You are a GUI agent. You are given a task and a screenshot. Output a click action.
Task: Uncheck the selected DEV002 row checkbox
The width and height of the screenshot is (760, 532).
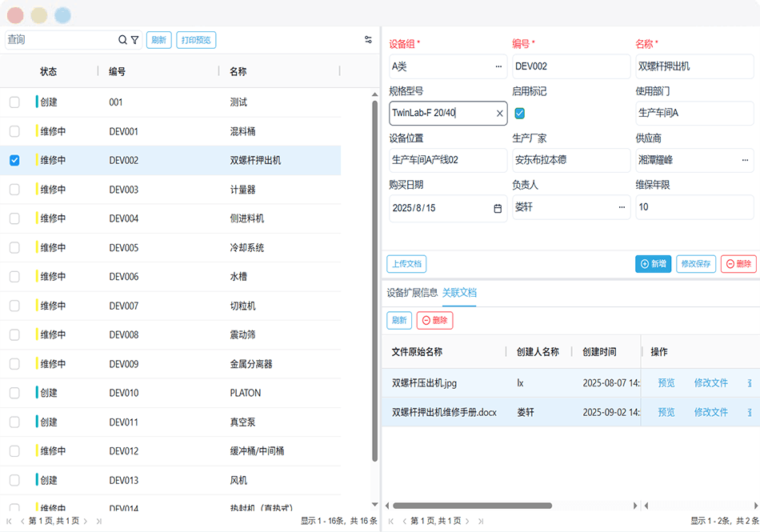(x=14, y=160)
